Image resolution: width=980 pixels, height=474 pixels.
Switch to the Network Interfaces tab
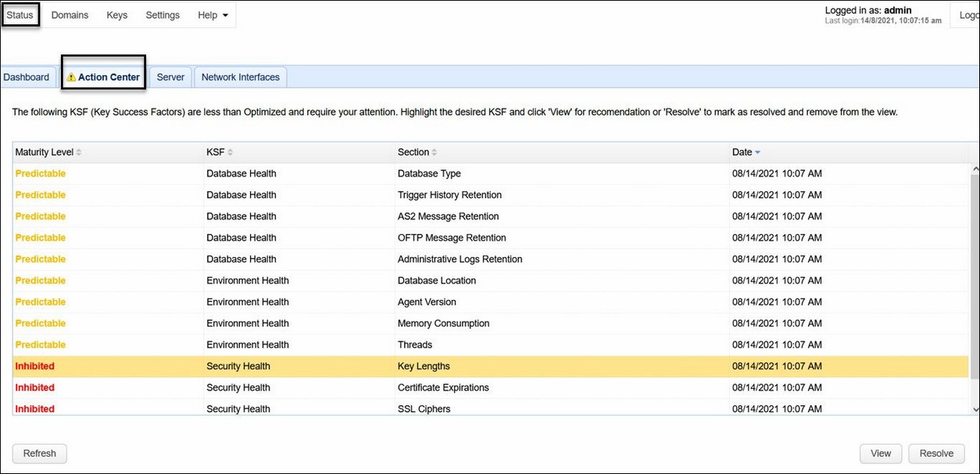(x=241, y=77)
